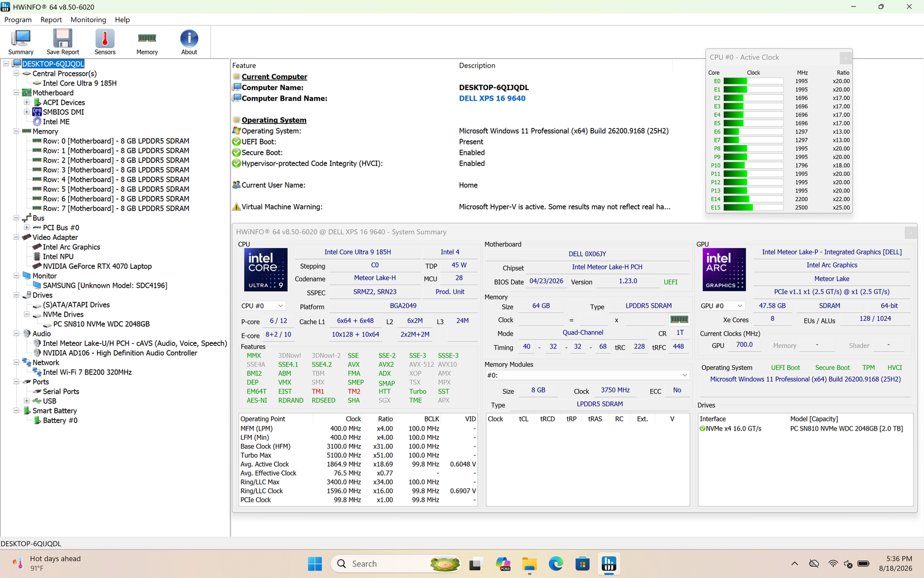The width and height of the screenshot is (924, 578).
Task: Select Battery #0 in the tree
Action: [60, 421]
